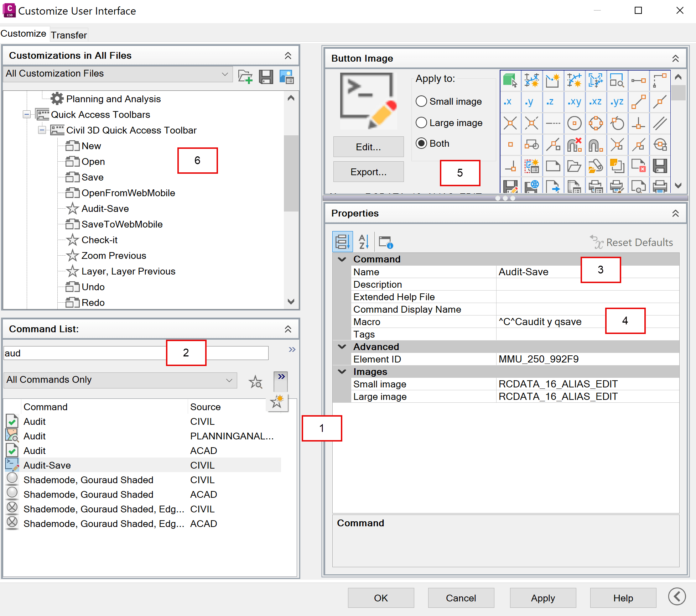The width and height of the screenshot is (696, 616).
Task: Select the Small image radio button
Action: [421, 101]
